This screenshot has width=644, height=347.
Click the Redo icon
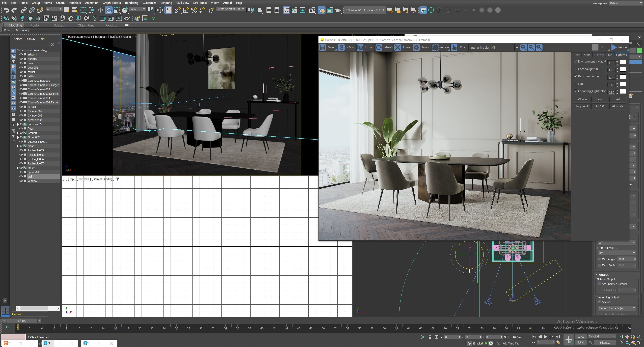pos(14,10)
